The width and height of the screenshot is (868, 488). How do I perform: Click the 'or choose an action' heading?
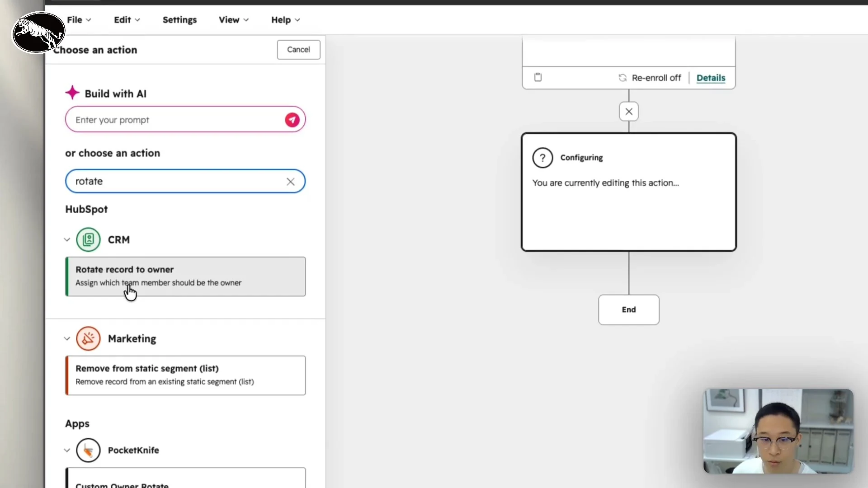[113, 153]
